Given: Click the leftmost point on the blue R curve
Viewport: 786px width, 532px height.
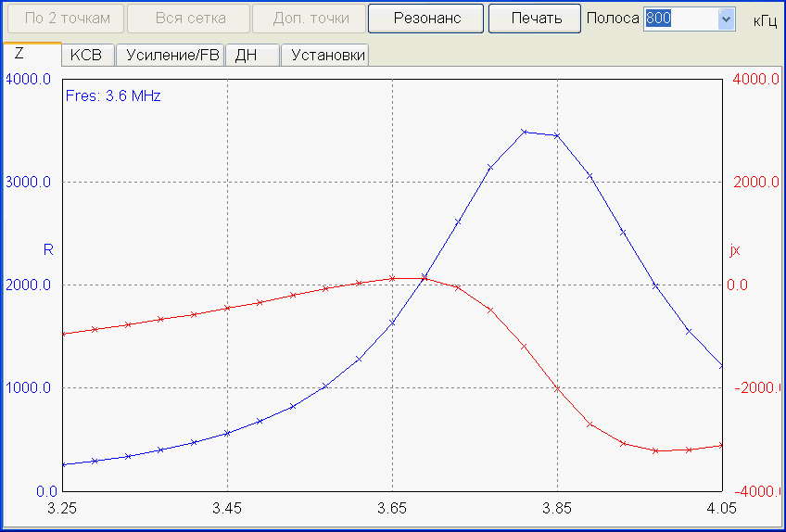Looking at the screenshot, I should point(63,464).
